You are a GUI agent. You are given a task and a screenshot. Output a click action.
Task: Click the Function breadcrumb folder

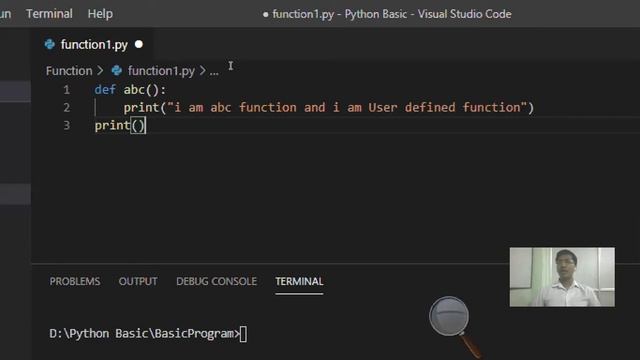coord(69,71)
